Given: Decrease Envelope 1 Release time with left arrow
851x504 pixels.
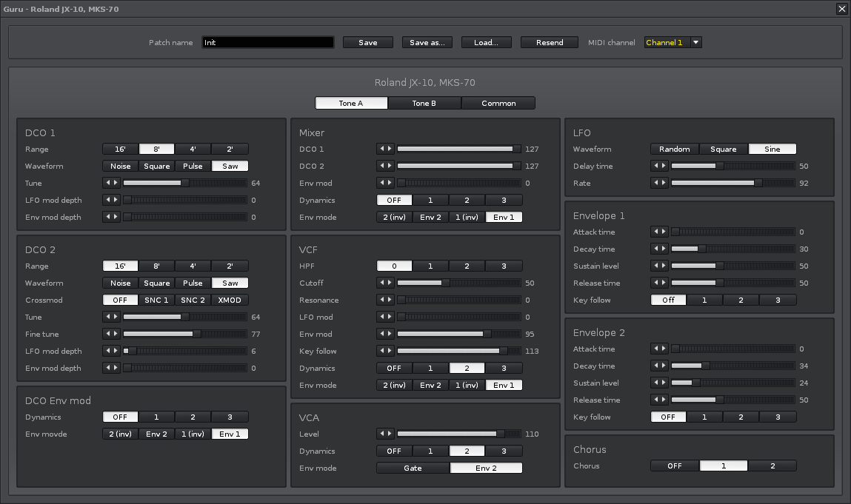Looking at the screenshot, I should coord(656,283).
